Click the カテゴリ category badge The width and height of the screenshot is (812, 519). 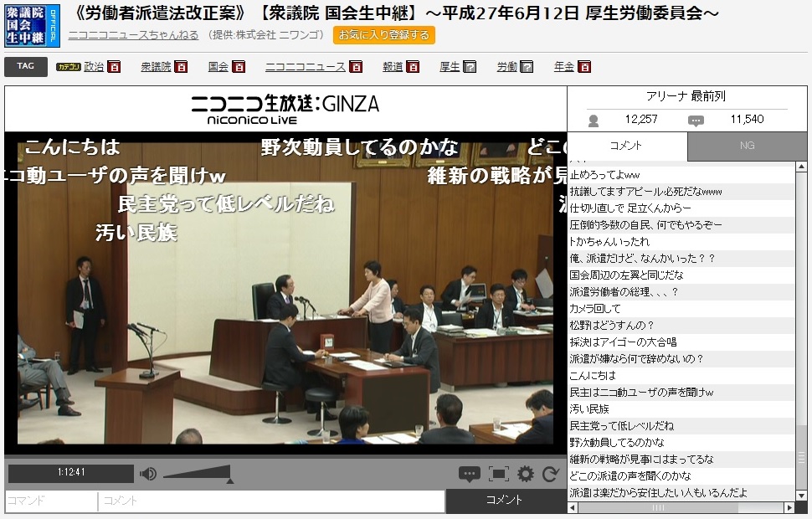coord(69,67)
